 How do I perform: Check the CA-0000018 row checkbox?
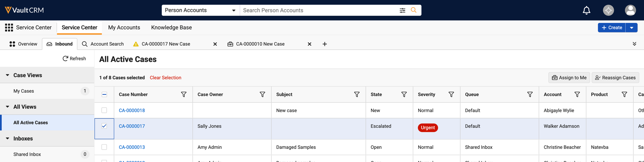tap(104, 110)
